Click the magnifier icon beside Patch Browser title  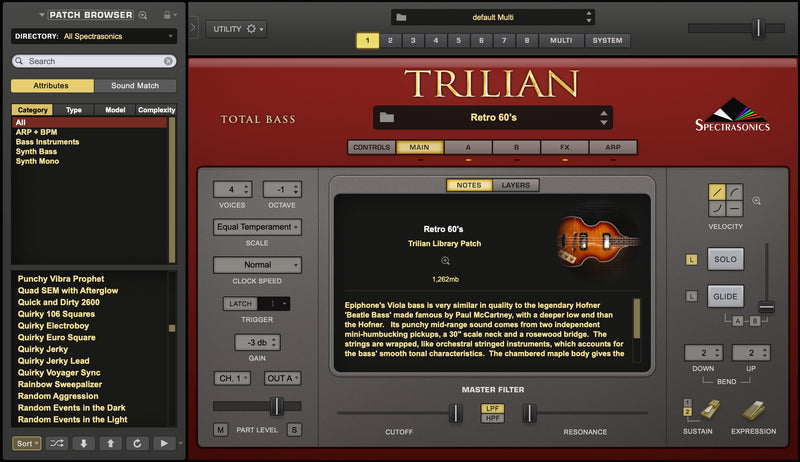144,15
